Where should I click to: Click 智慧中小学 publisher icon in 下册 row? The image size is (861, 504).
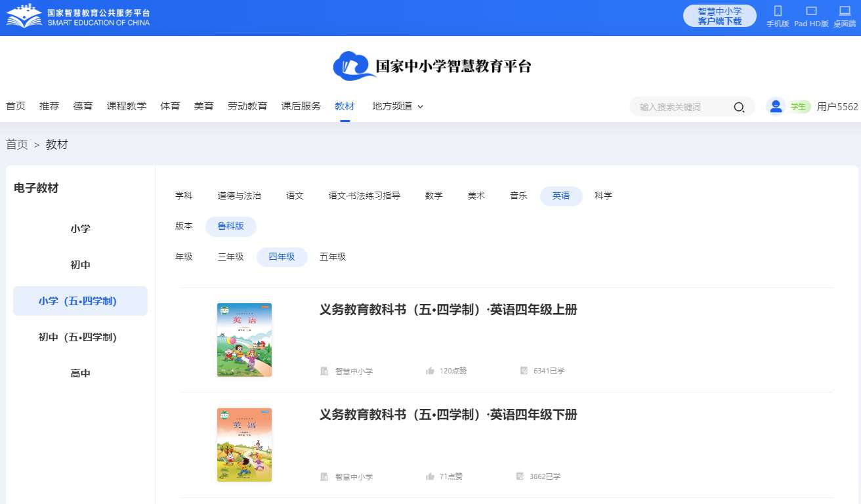click(324, 477)
